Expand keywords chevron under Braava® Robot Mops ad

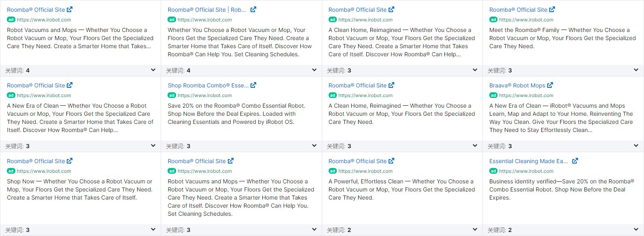coord(636,146)
